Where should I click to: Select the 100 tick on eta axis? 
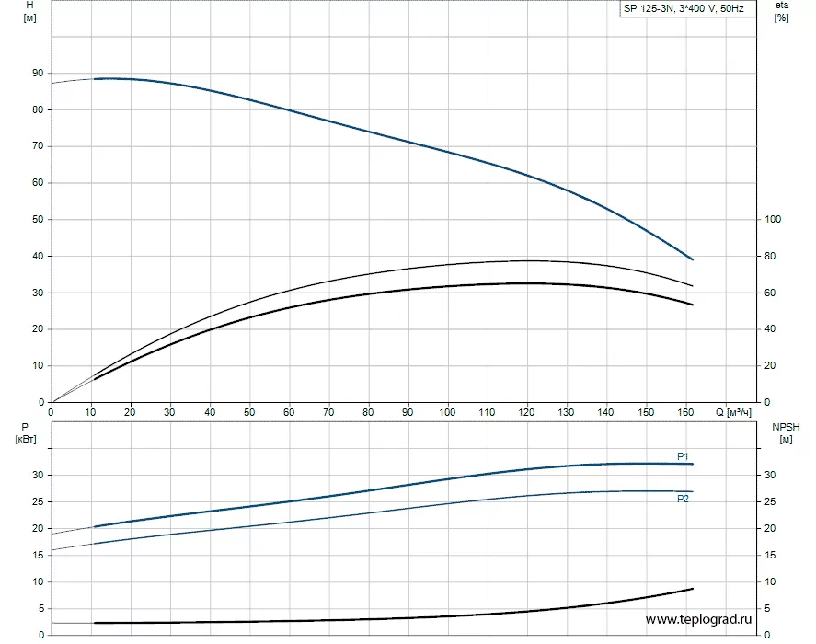773,219
